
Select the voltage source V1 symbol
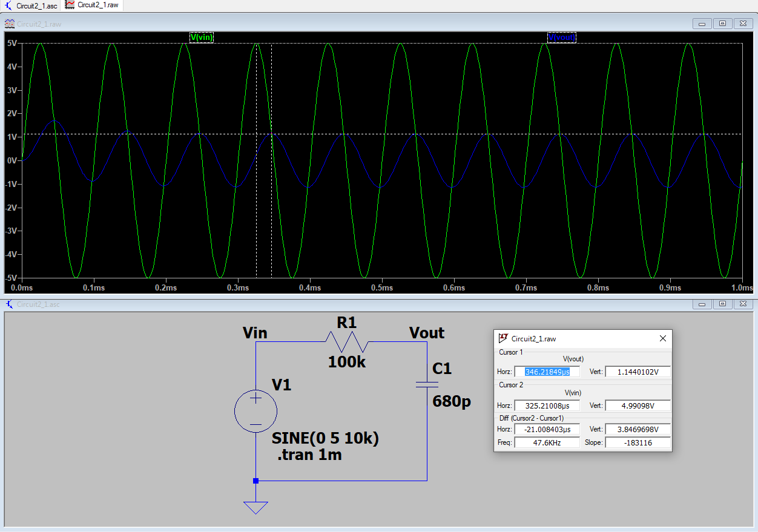255,412
